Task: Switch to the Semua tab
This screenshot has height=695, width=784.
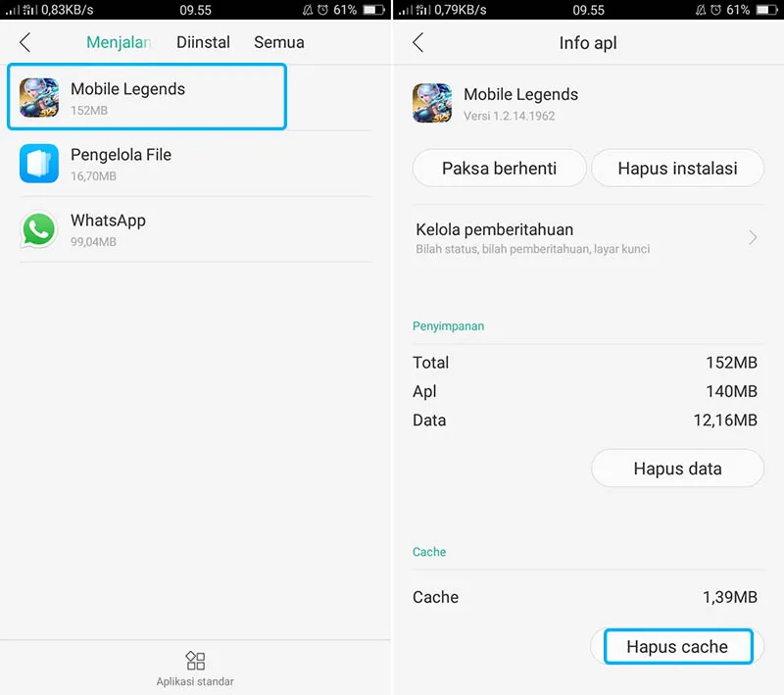Action: pyautogui.click(x=279, y=42)
